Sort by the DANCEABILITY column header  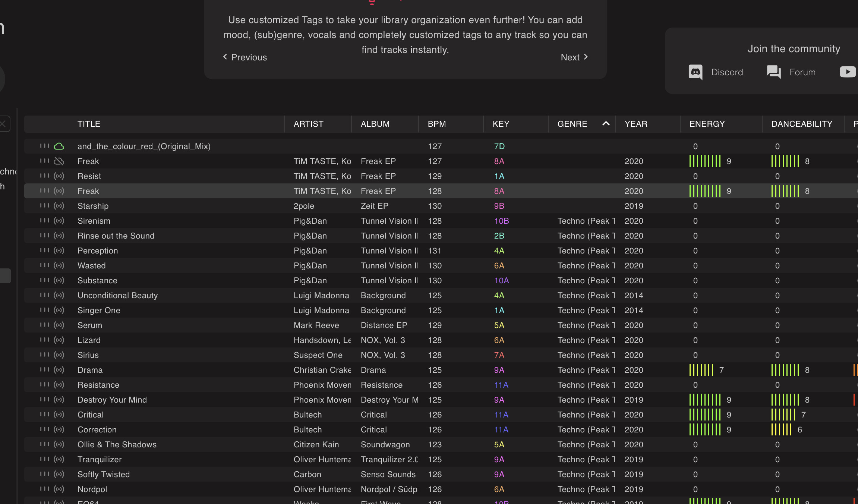[801, 124]
